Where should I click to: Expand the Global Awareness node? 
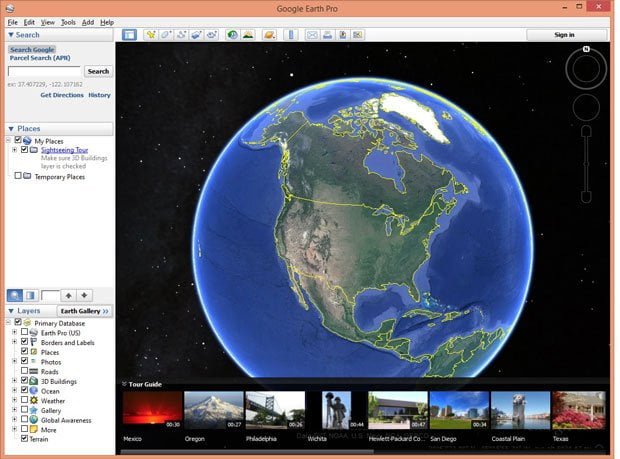(15, 419)
